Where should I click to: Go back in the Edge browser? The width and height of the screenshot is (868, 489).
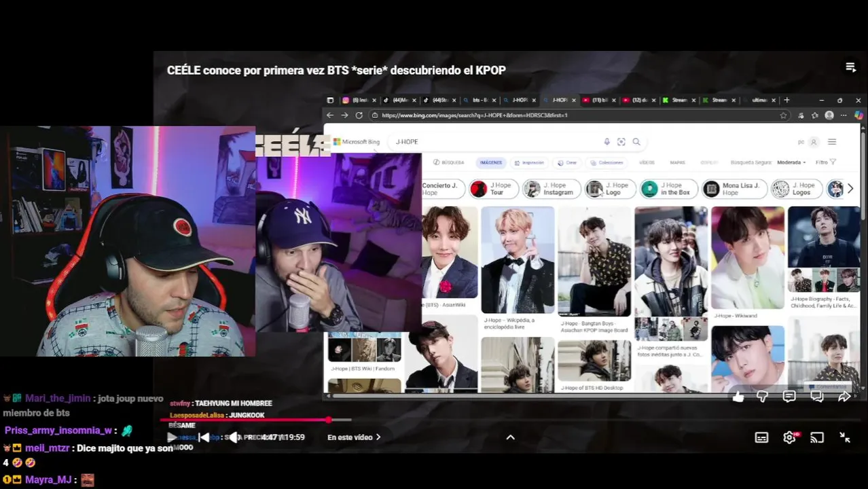[330, 115]
